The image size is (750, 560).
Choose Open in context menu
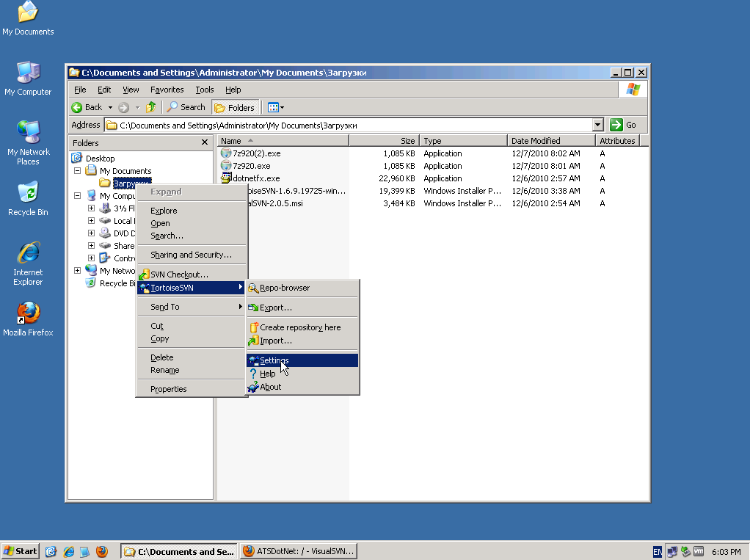click(x=192, y=223)
